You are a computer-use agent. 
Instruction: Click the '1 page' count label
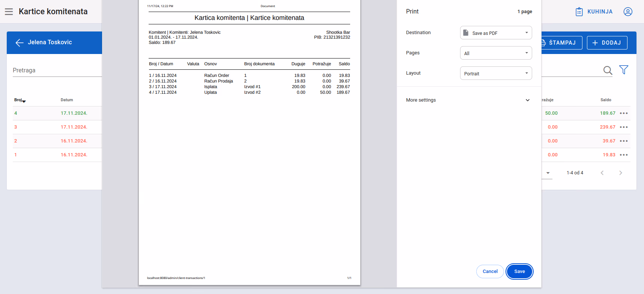tap(525, 12)
